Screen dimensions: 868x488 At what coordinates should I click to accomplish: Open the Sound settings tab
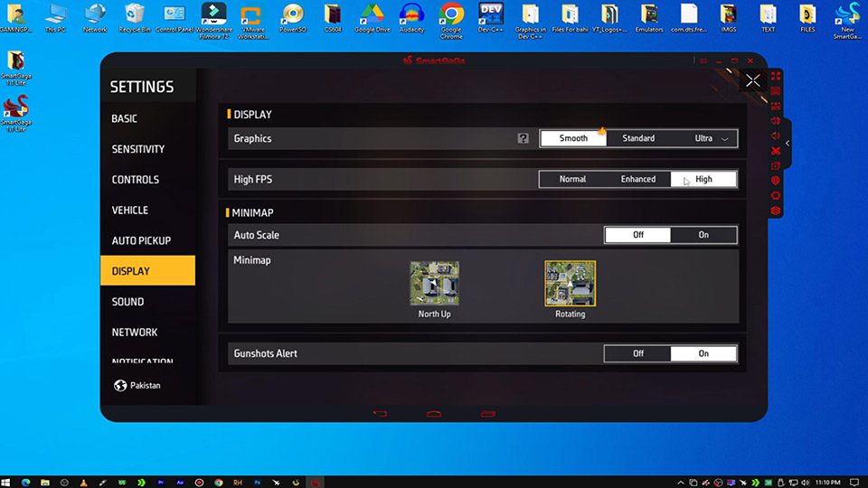click(x=147, y=302)
